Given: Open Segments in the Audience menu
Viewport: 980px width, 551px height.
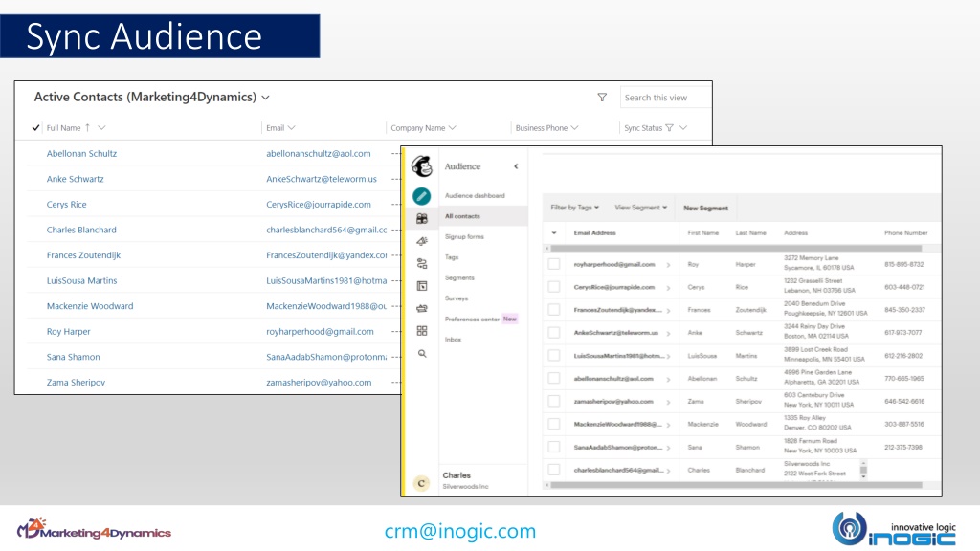Looking at the screenshot, I should [x=459, y=278].
